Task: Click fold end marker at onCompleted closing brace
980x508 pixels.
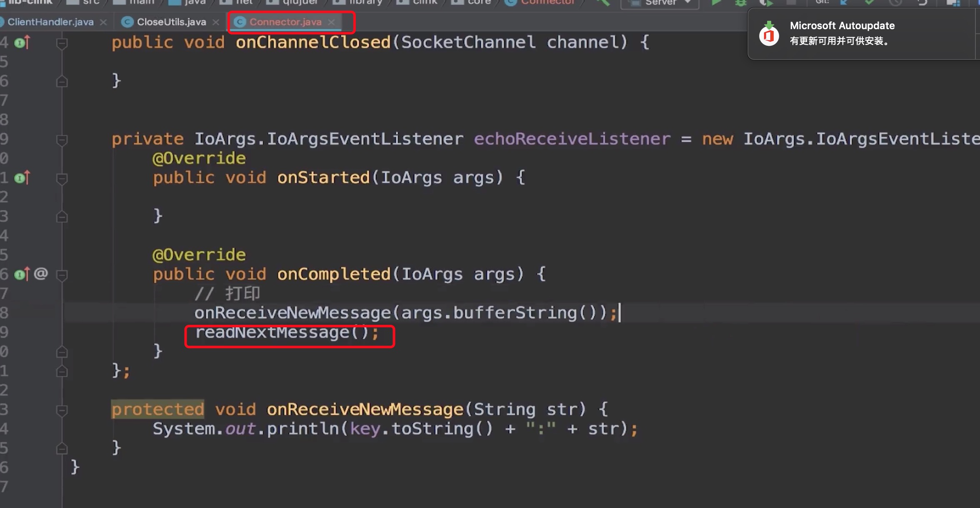Action: tap(62, 352)
